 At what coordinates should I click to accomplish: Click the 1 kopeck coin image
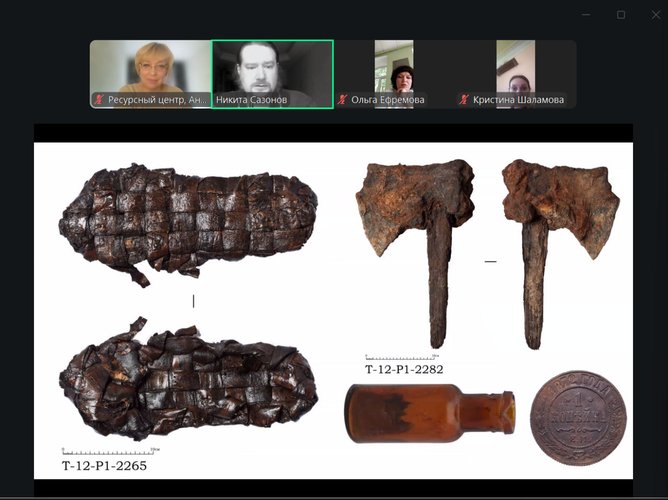tap(578, 417)
